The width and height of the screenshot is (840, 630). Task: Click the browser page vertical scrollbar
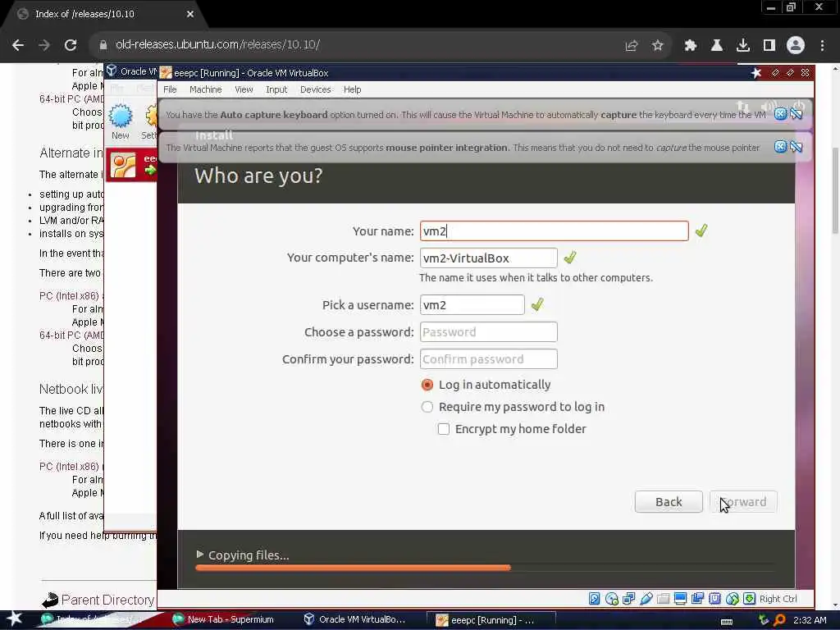pyautogui.click(x=834, y=190)
